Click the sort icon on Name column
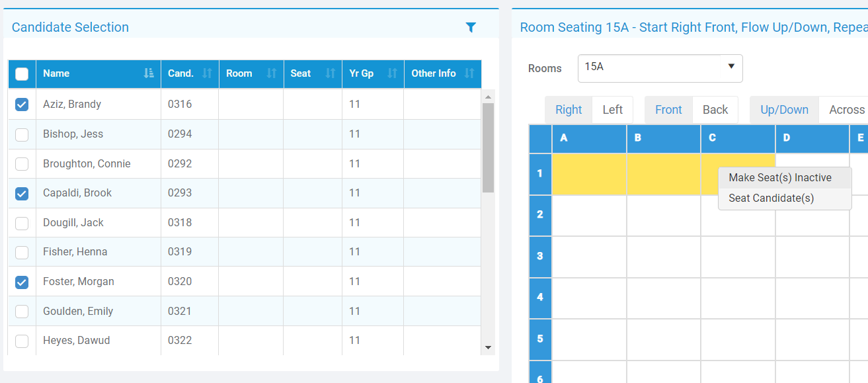Screen dimensions: 868x383 149,73
